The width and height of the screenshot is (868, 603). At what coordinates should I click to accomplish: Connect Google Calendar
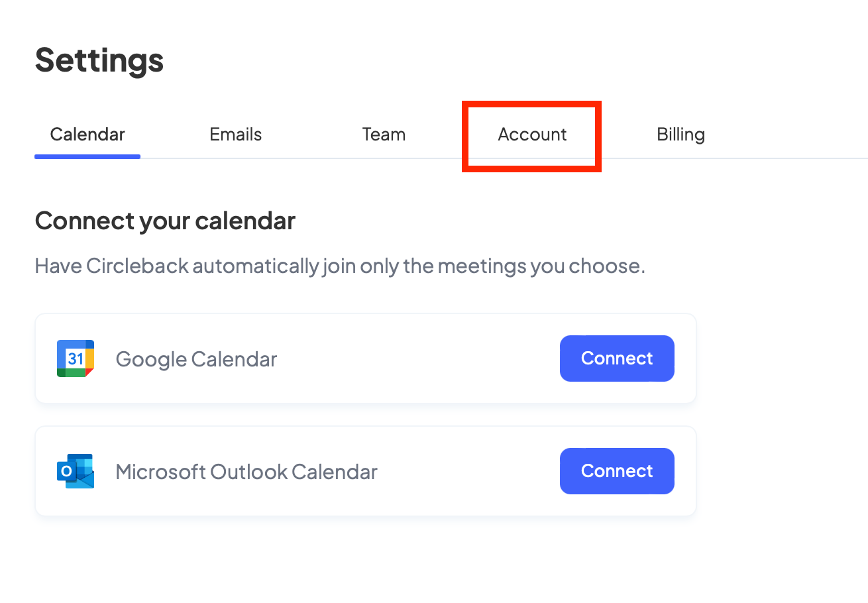tap(617, 358)
